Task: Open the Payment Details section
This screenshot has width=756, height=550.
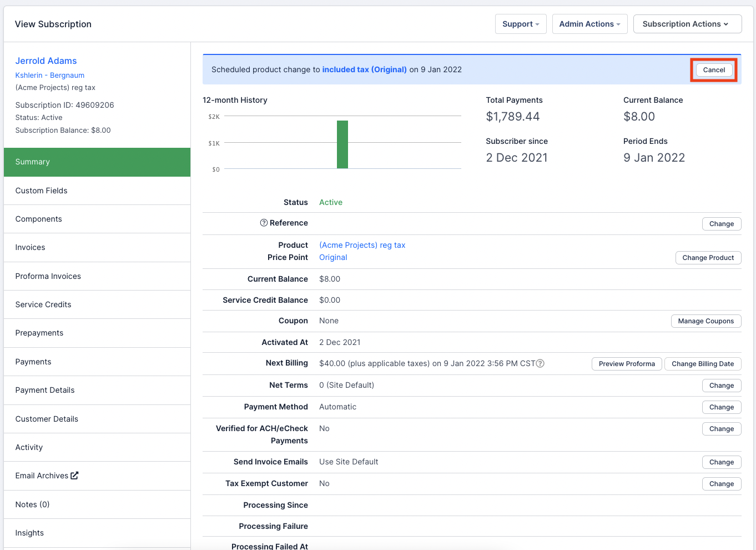Action: pos(45,390)
